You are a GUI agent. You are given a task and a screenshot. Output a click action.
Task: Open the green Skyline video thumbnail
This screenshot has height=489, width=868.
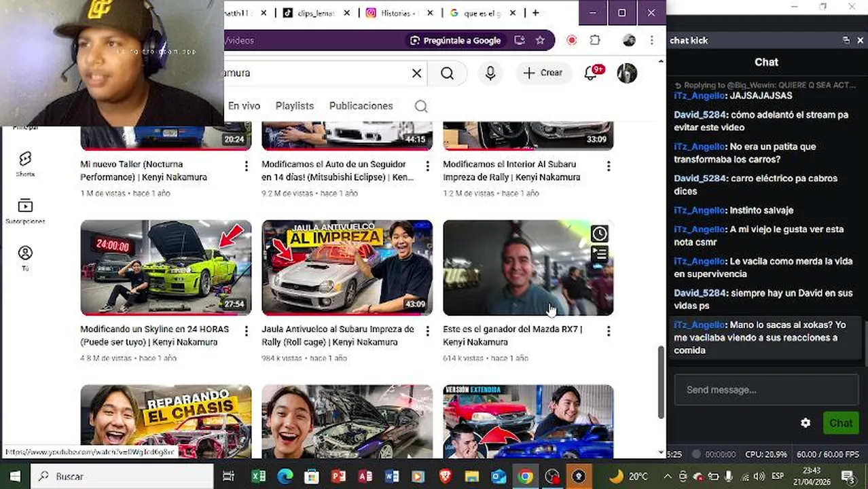[x=166, y=268]
